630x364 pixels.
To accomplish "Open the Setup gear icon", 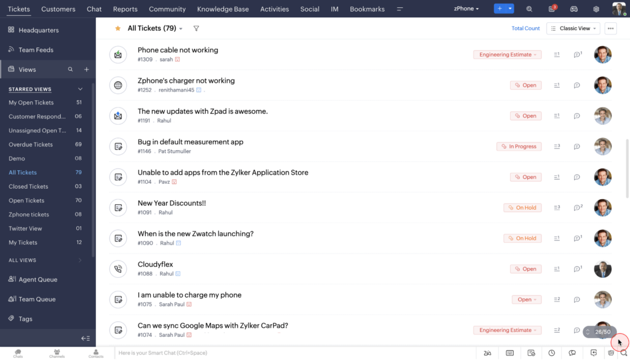I will pyautogui.click(x=596, y=9).
